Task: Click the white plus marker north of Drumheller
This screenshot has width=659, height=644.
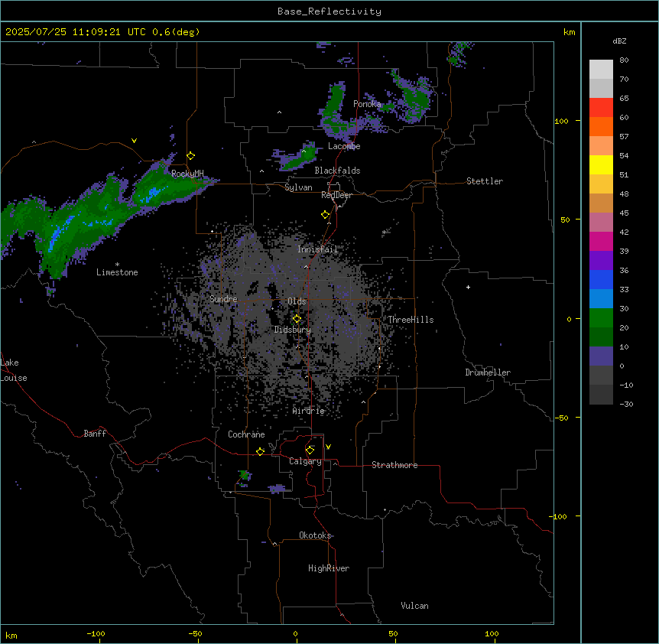Action: click(x=468, y=287)
